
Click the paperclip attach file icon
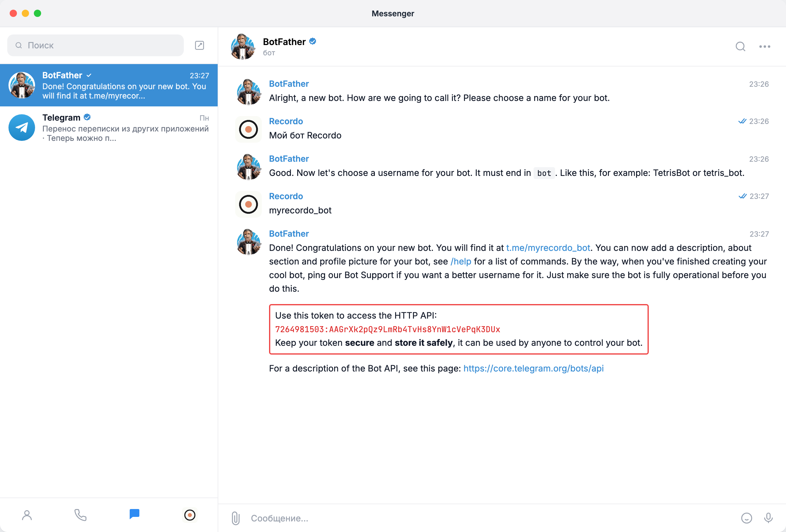(236, 518)
